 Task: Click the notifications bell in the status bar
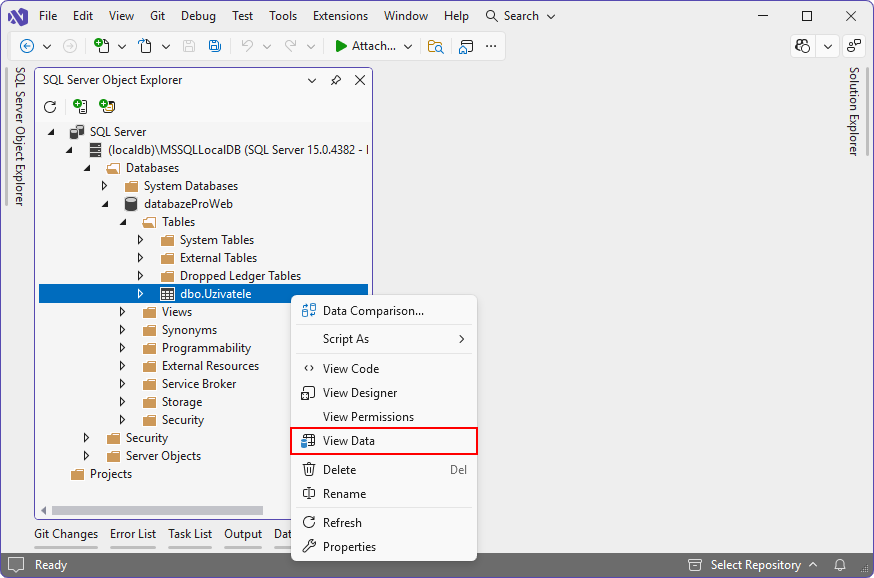[840, 564]
